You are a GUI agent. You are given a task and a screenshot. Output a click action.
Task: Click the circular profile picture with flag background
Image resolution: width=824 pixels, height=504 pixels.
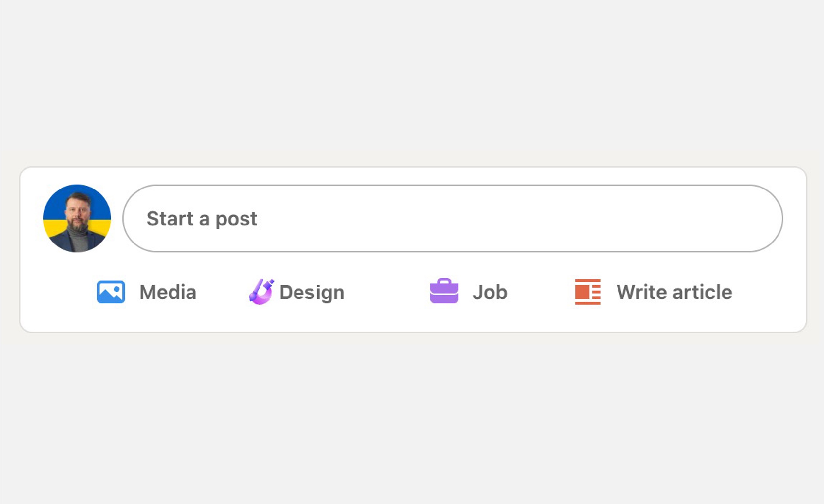(77, 218)
